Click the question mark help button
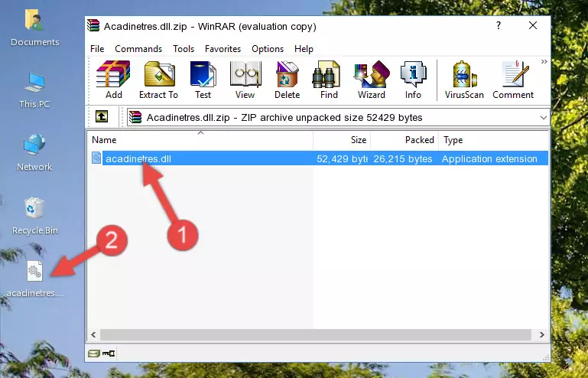The height and width of the screenshot is (378, 588). [499, 25]
